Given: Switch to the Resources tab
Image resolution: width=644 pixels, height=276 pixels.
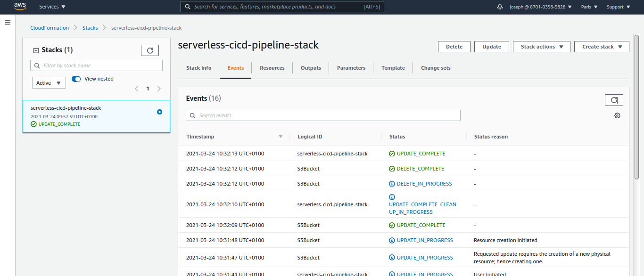Looking at the screenshot, I should pyautogui.click(x=272, y=68).
